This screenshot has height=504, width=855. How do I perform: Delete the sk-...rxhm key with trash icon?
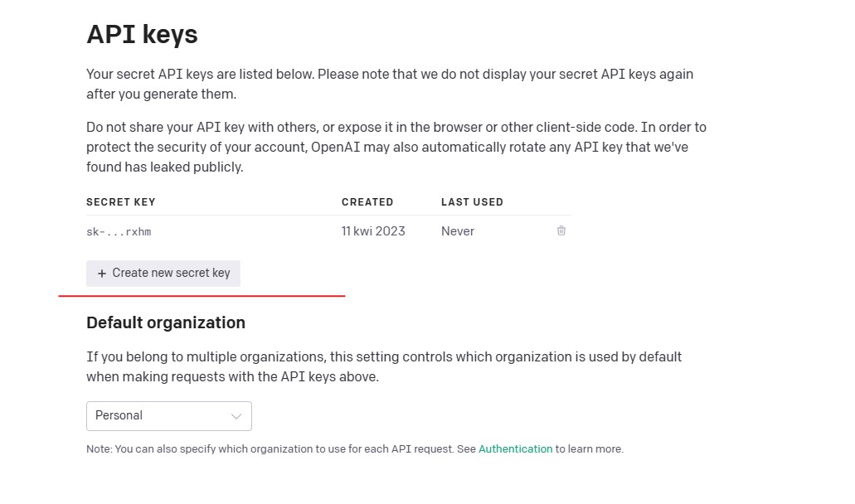pyautogui.click(x=561, y=230)
